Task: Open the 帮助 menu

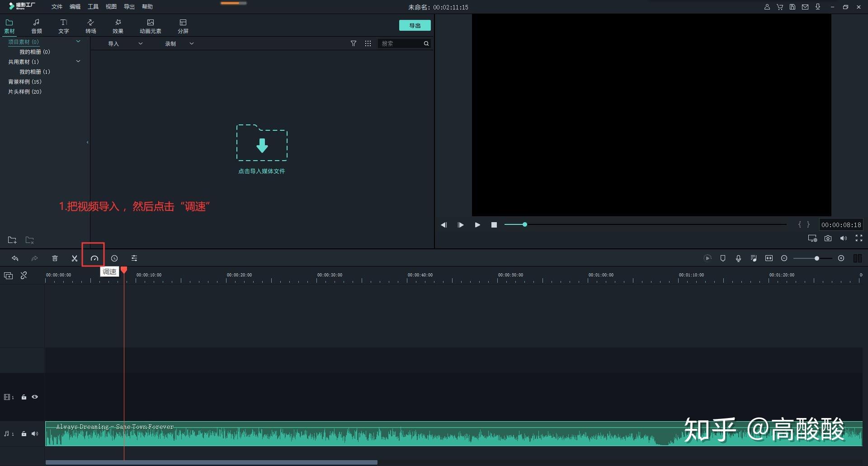Action: tap(147, 7)
